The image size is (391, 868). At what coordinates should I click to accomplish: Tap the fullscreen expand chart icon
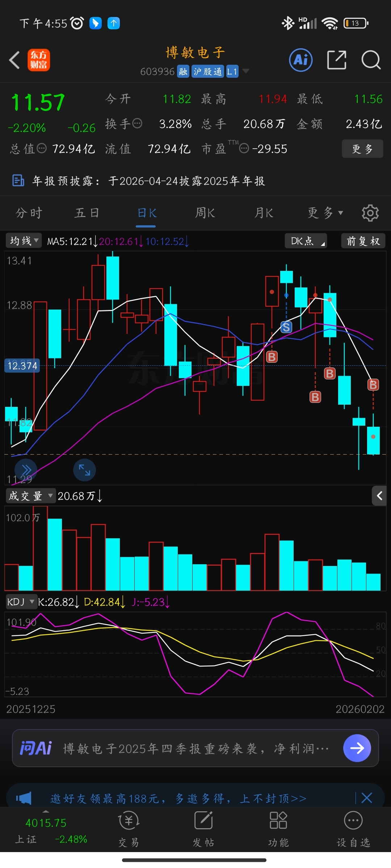[84, 470]
